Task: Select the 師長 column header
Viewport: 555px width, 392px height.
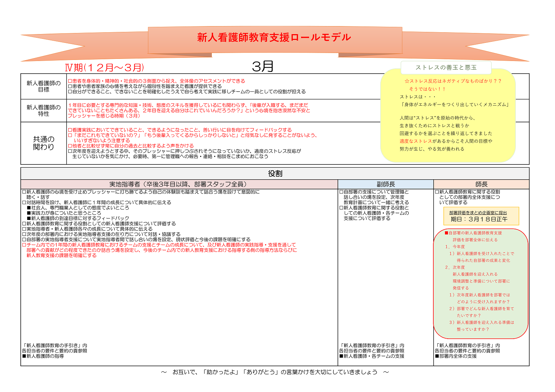Action: tap(481, 184)
